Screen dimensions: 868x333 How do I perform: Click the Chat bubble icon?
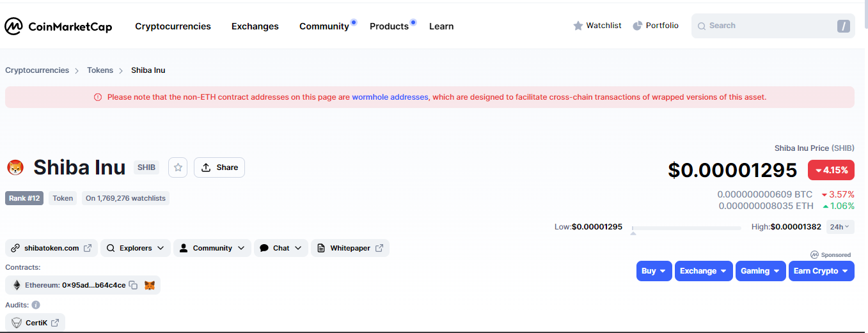coord(264,248)
